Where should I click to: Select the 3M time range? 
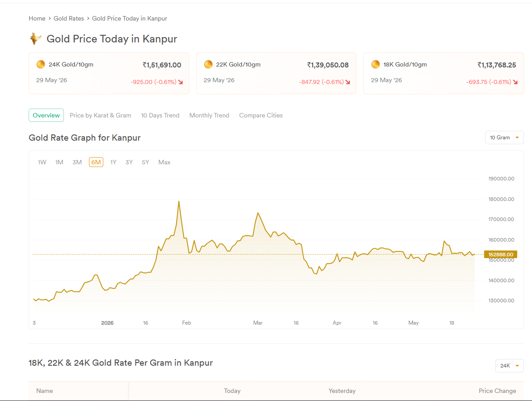pyautogui.click(x=77, y=163)
